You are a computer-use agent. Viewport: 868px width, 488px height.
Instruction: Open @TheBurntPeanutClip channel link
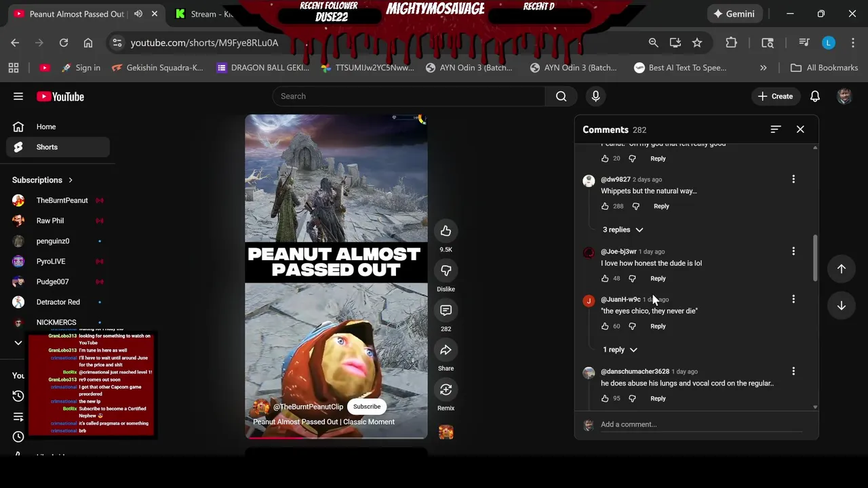pos(308,407)
